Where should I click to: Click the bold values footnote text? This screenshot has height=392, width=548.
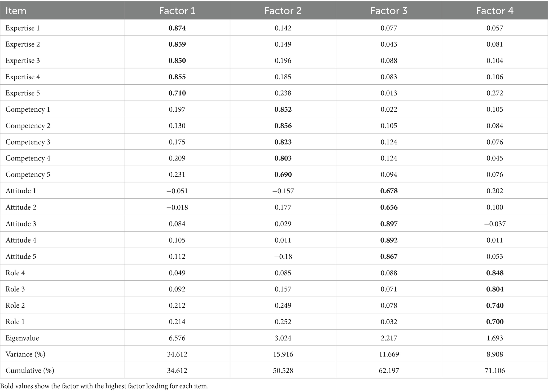point(104,386)
